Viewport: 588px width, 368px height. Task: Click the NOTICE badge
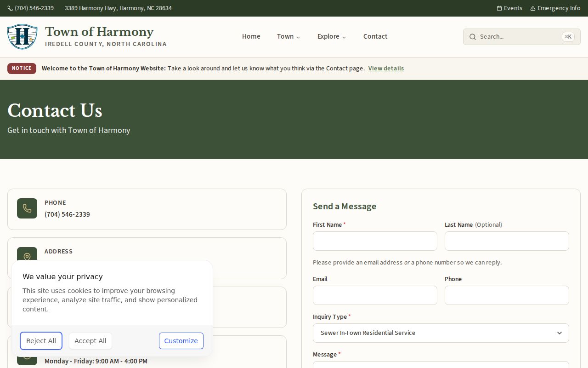[x=22, y=68]
